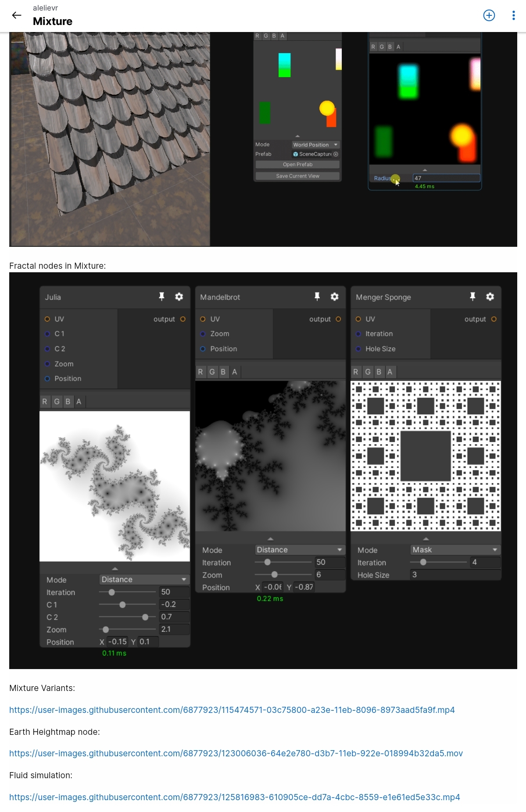Click the Julia fractal preview image
Image resolution: width=526 pixels, height=812 pixels.
(115, 486)
